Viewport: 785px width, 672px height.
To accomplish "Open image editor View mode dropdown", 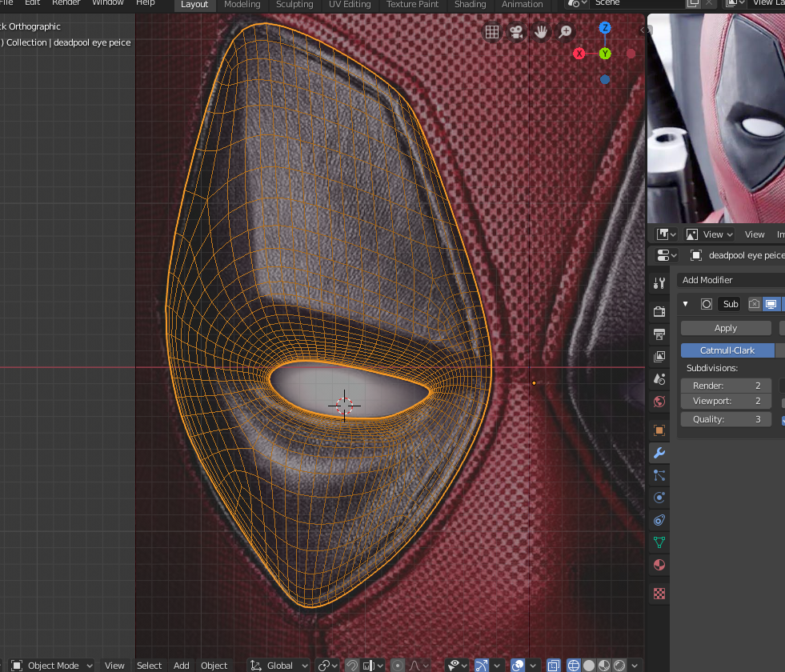I will pyautogui.click(x=710, y=234).
